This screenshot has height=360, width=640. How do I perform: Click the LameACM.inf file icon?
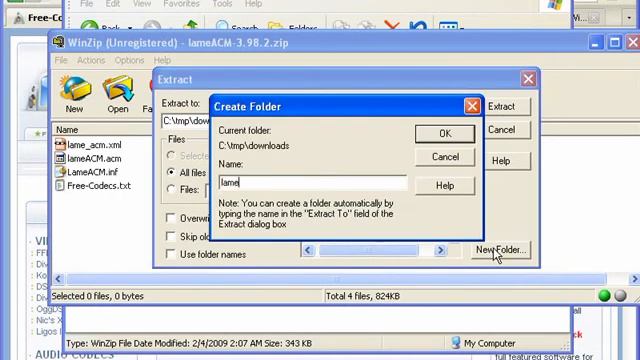coord(60,171)
